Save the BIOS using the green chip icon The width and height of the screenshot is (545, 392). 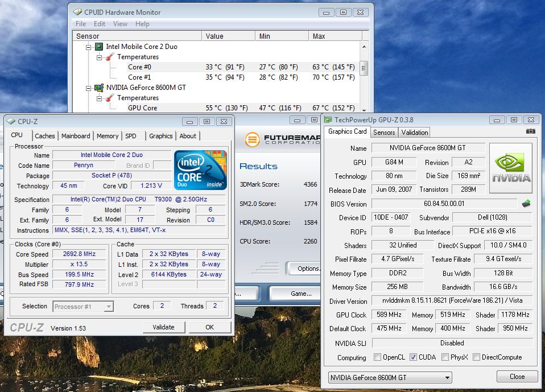(526, 203)
